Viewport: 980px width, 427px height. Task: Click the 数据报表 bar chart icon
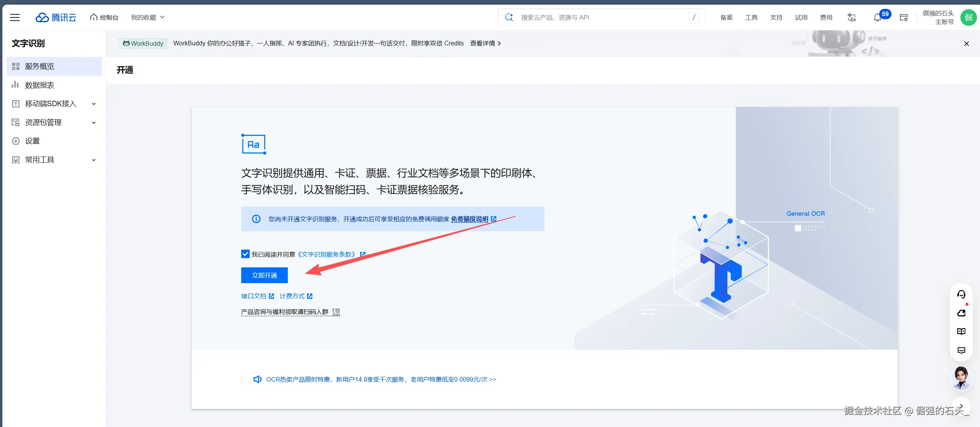pyautogui.click(x=15, y=85)
